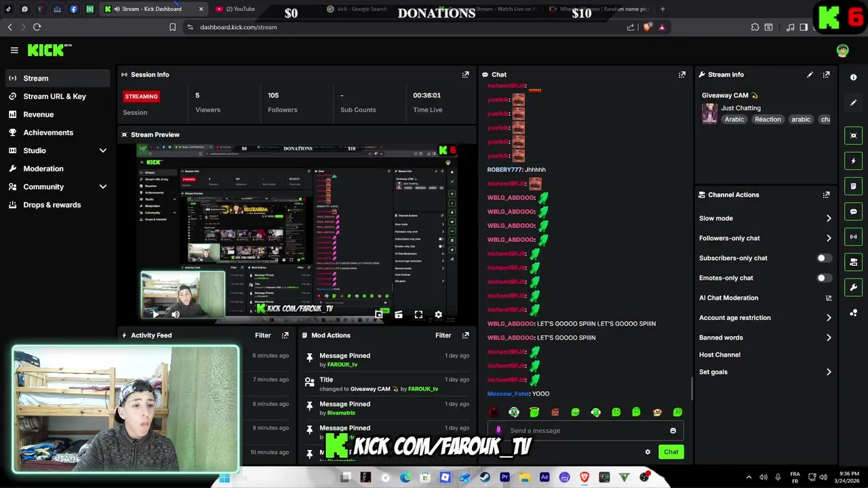Click the three-dots icon in right sidebar
The width and height of the screenshot is (868, 488).
(x=853, y=312)
